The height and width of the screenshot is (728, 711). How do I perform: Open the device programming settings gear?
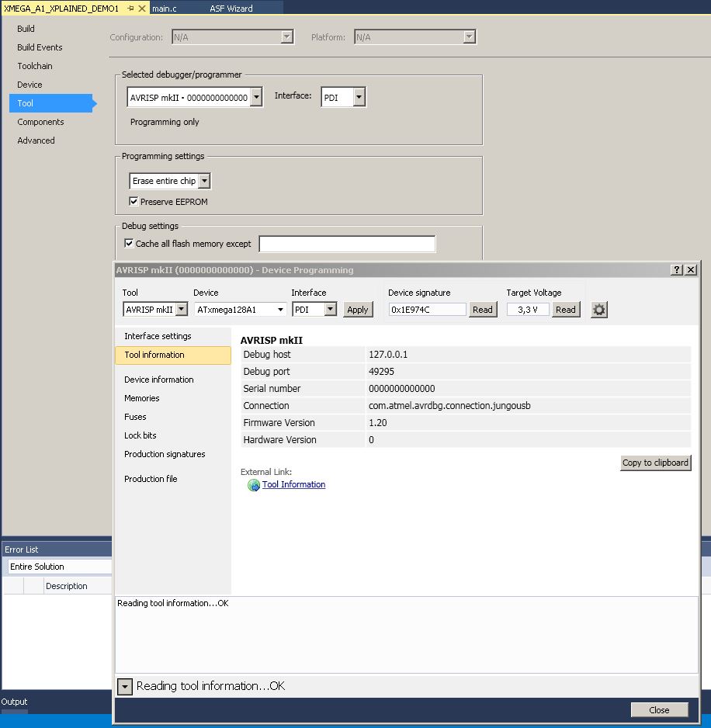pyautogui.click(x=599, y=310)
